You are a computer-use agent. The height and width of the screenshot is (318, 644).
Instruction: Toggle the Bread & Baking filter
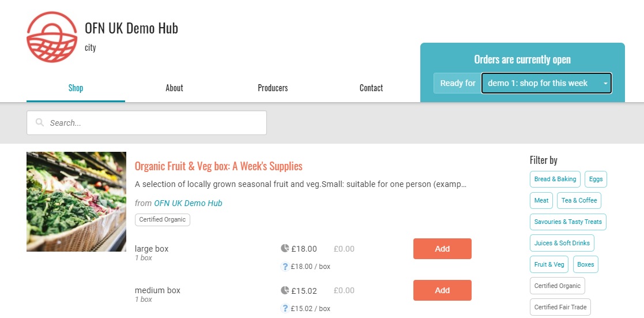tap(555, 179)
